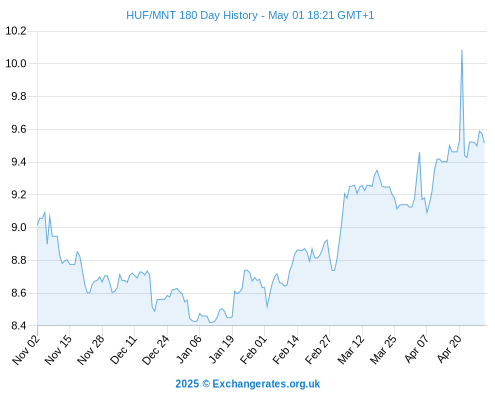Screen dimensions: 495x400
Task: Click the chart title HUF/MNT 180 Day History
Action: pos(192,15)
